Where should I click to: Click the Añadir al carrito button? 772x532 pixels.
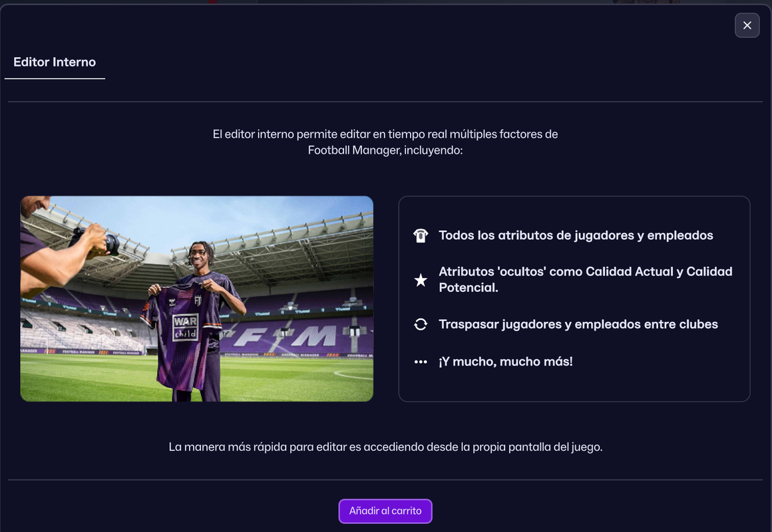pos(385,511)
